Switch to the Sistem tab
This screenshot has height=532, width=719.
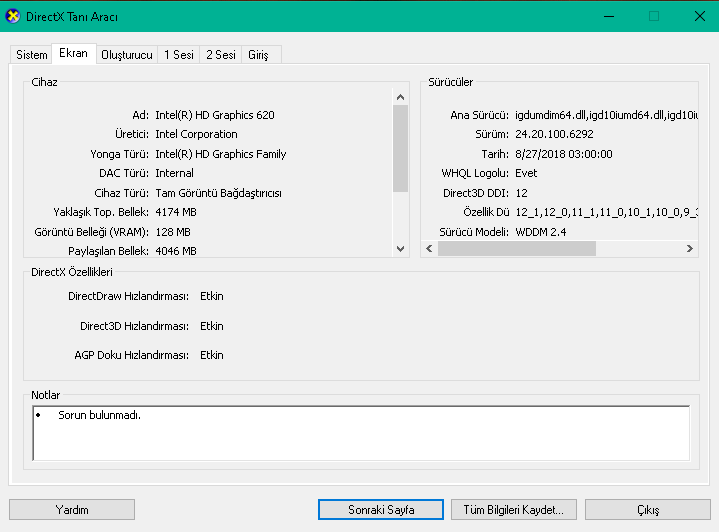click(32, 55)
